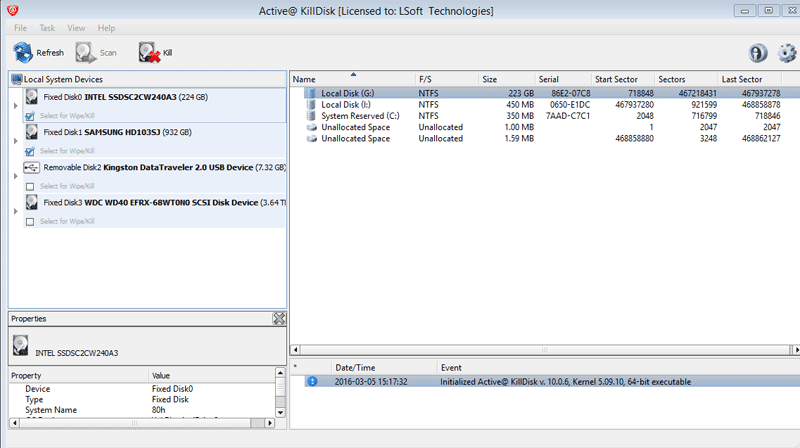800x448 pixels.
Task: Uncheck Select for Wipe/Kill on Fixed Disk1
Action: click(30, 152)
